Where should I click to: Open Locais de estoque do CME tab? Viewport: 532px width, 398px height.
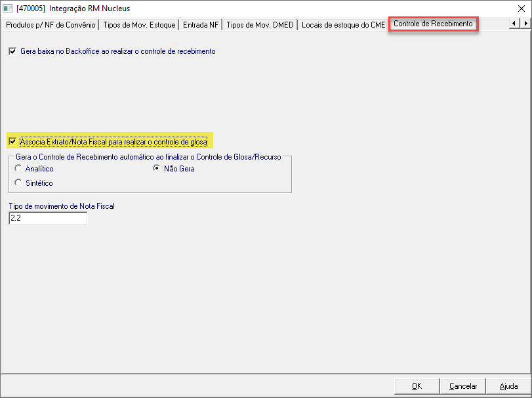(x=343, y=25)
